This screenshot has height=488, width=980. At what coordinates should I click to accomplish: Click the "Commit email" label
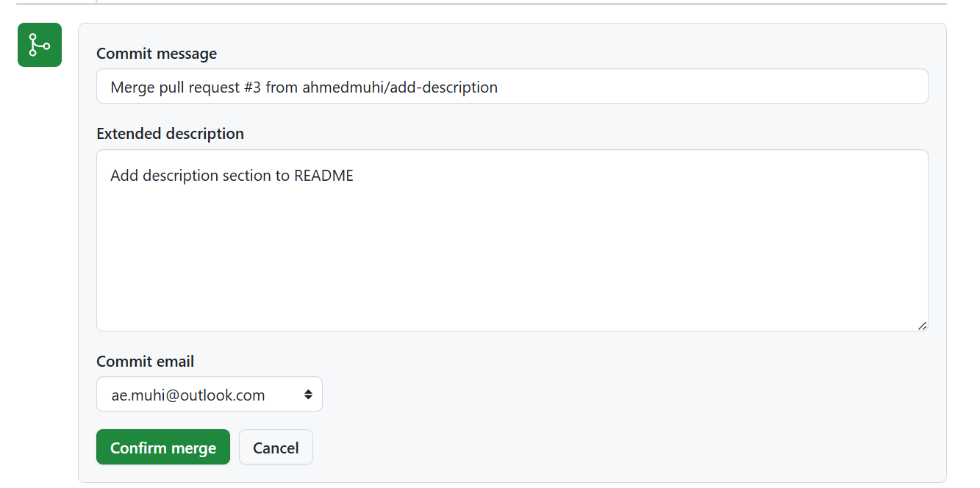point(145,362)
